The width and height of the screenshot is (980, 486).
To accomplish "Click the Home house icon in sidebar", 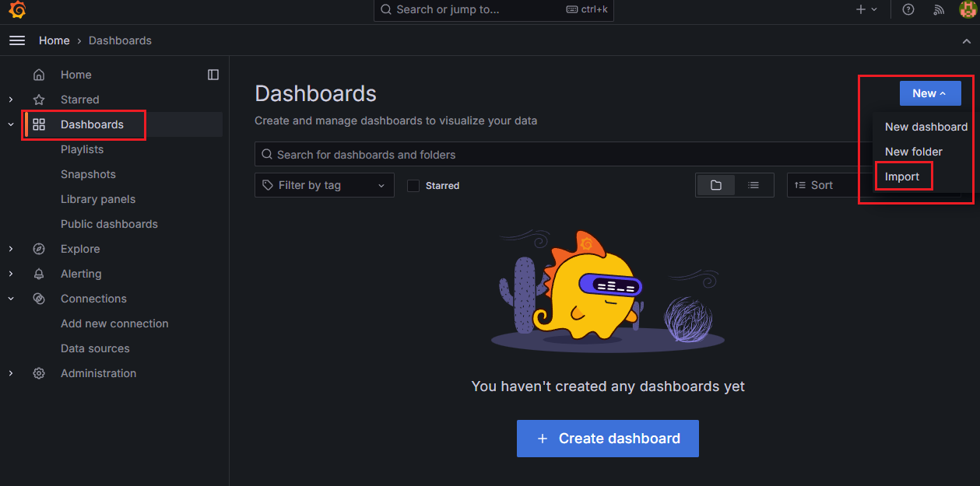I will pos(39,75).
